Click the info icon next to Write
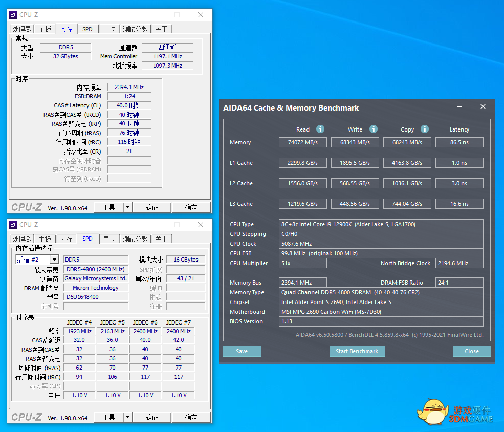504x432 pixels. click(x=373, y=129)
